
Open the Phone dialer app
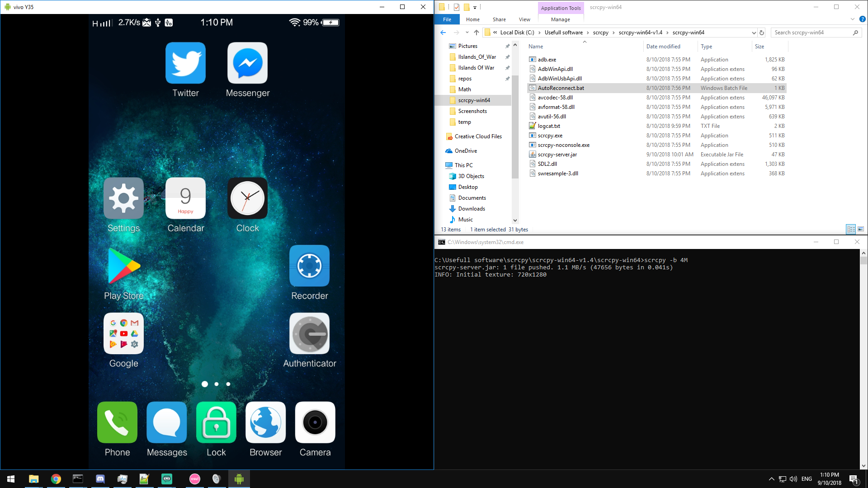coord(117,422)
